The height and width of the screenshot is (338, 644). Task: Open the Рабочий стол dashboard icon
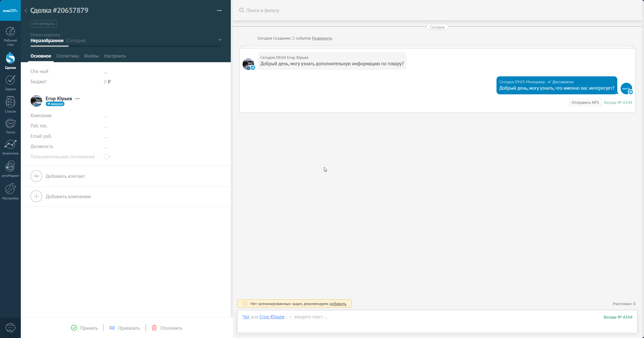point(10,36)
